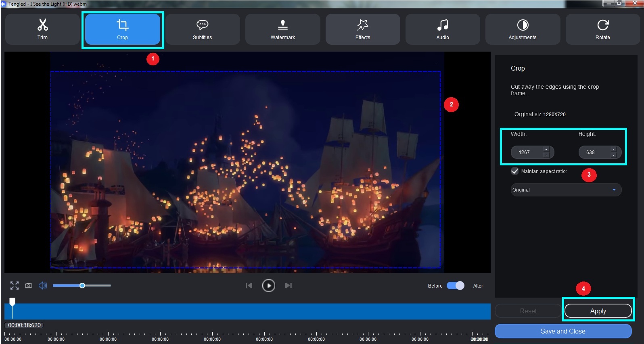
Task: Toggle the Before/After switch
Action: pyautogui.click(x=456, y=286)
